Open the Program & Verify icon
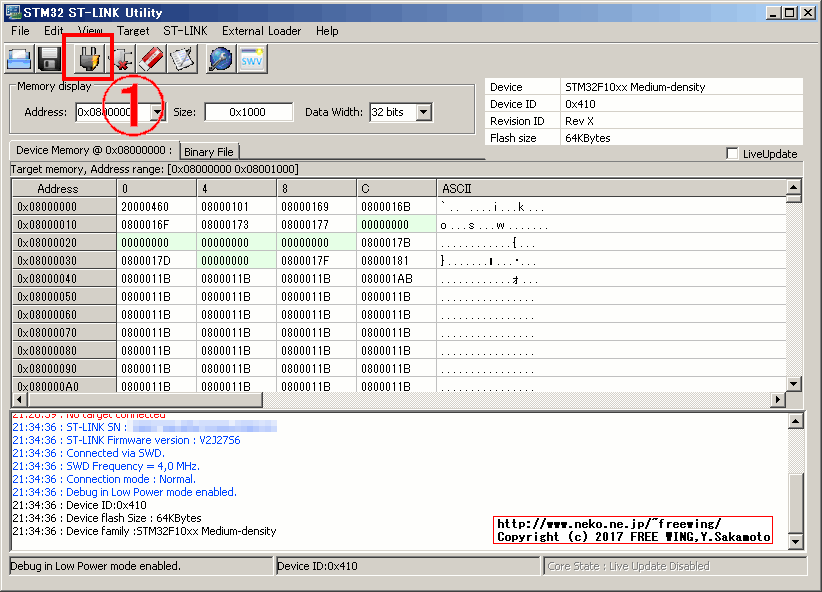The height and width of the screenshot is (592, 822). [x=183, y=58]
